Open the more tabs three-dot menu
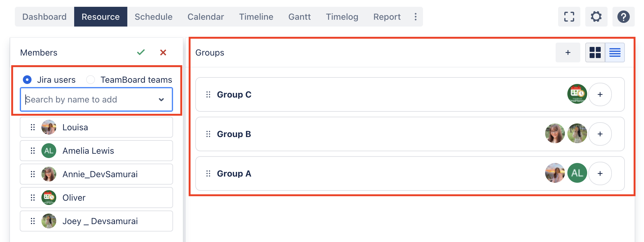Viewport: 644px width, 242px height. [415, 17]
